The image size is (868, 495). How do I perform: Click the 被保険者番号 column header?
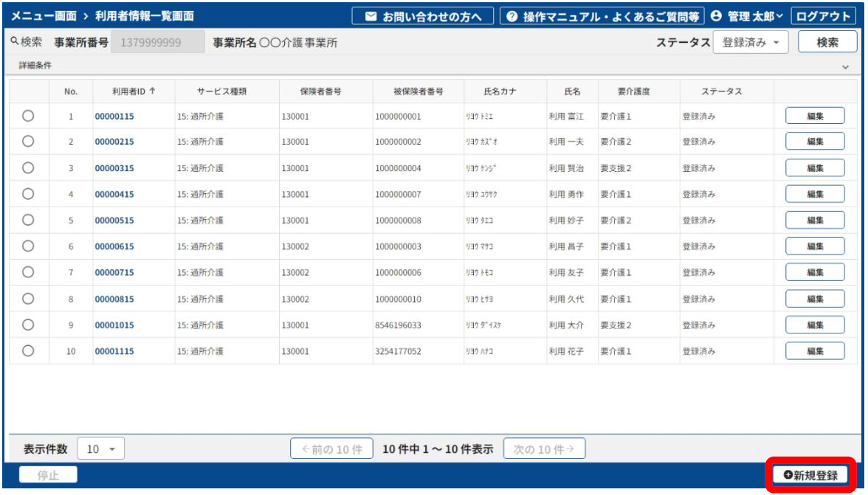(x=418, y=91)
